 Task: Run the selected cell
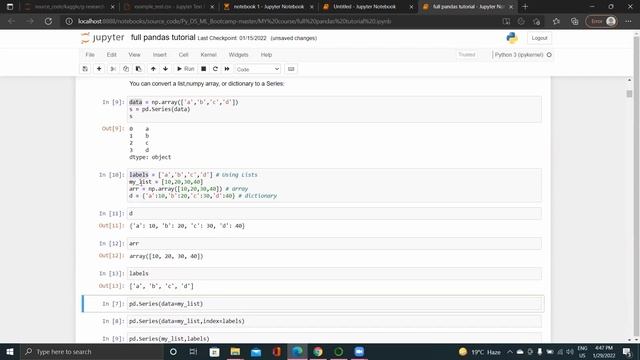tap(185, 69)
